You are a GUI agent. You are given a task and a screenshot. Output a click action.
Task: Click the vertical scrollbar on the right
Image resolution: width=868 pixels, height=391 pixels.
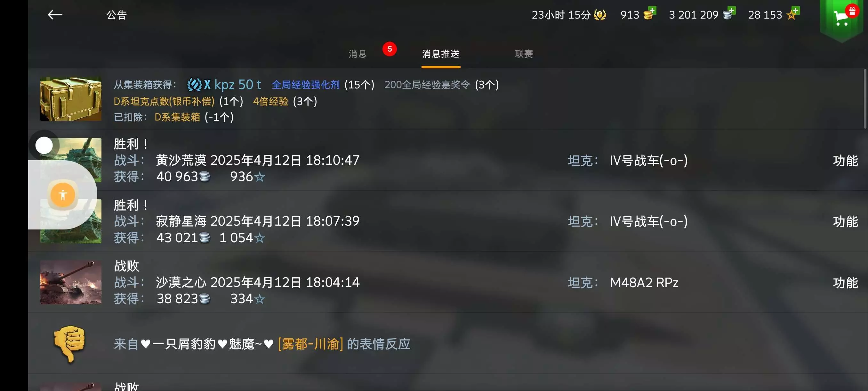(x=865, y=98)
